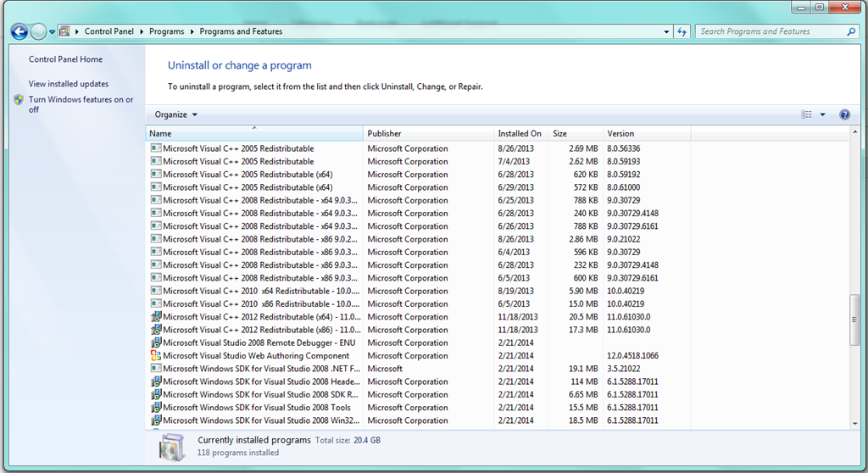The width and height of the screenshot is (868, 473).
Task: Click the Back navigation arrow button
Action: click(x=19, y=31)
